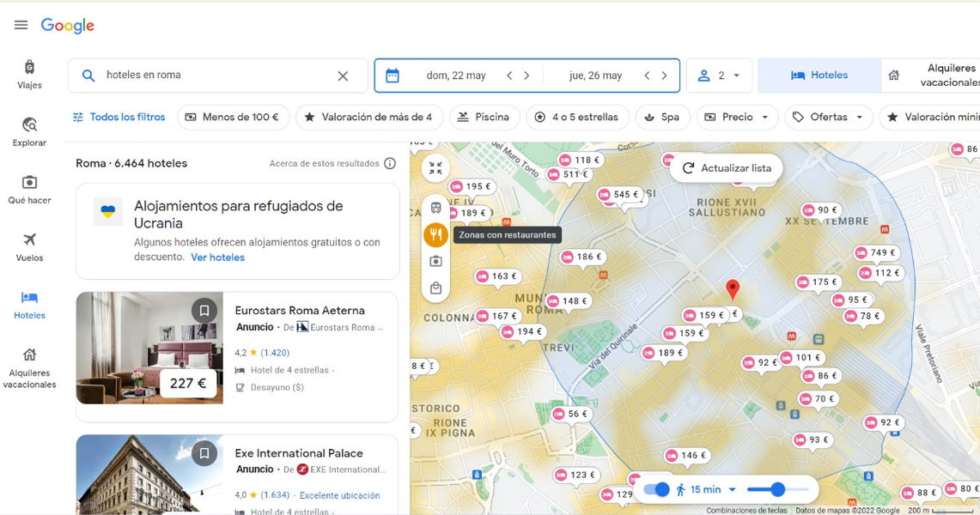Open the dom, 22 may check-in date
The image size is (980, 515).
(456, 76)
